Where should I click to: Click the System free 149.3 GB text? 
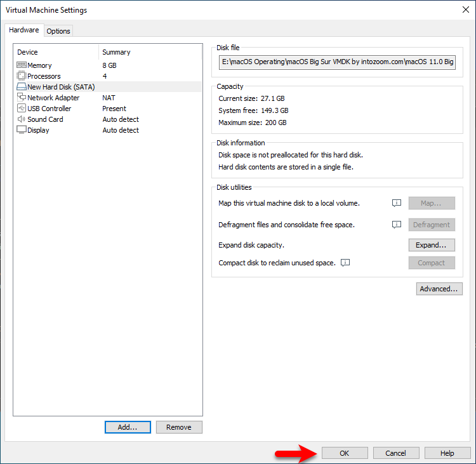tap(253, 110)
